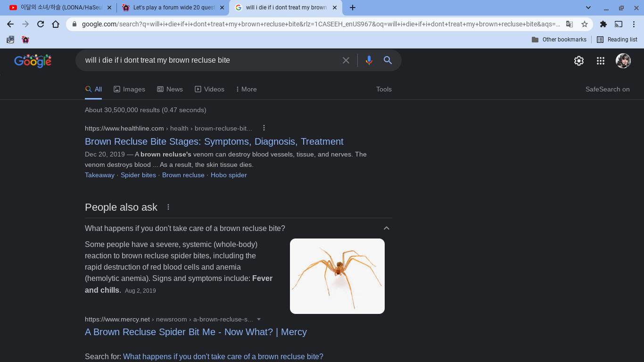Open Google apps grid
This screenshot has width=644, height=362.
pyautogui.click(x=601, y=61)
